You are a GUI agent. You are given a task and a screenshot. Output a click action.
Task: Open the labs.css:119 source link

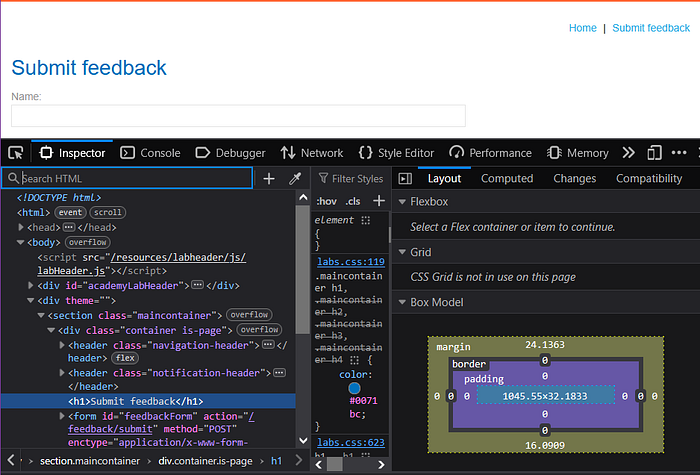[351, 262]
